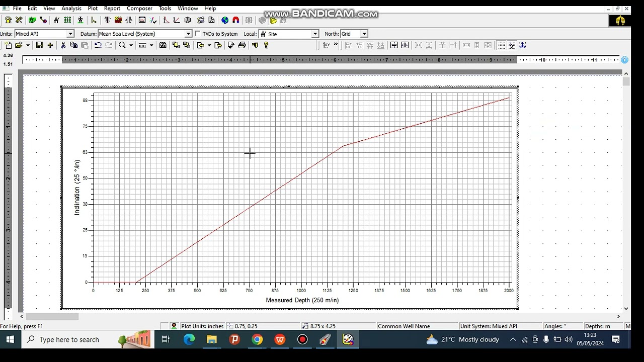Click the vertical scrollbar down arrow
644x362 pixels.
point(626,309)
